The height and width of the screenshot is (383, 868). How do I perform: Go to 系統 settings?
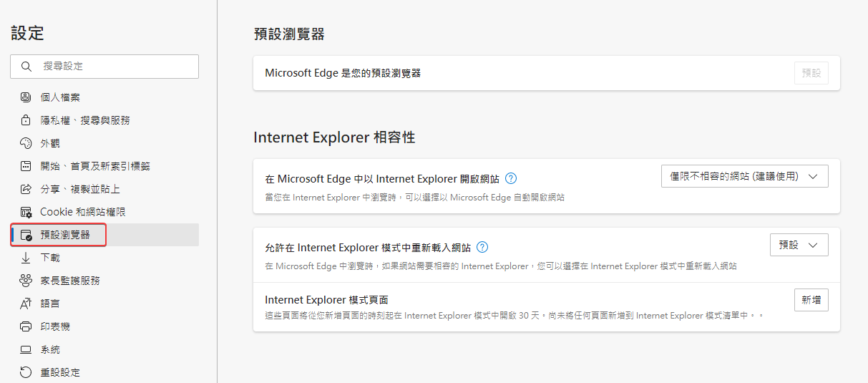click(x=104, y=349)
